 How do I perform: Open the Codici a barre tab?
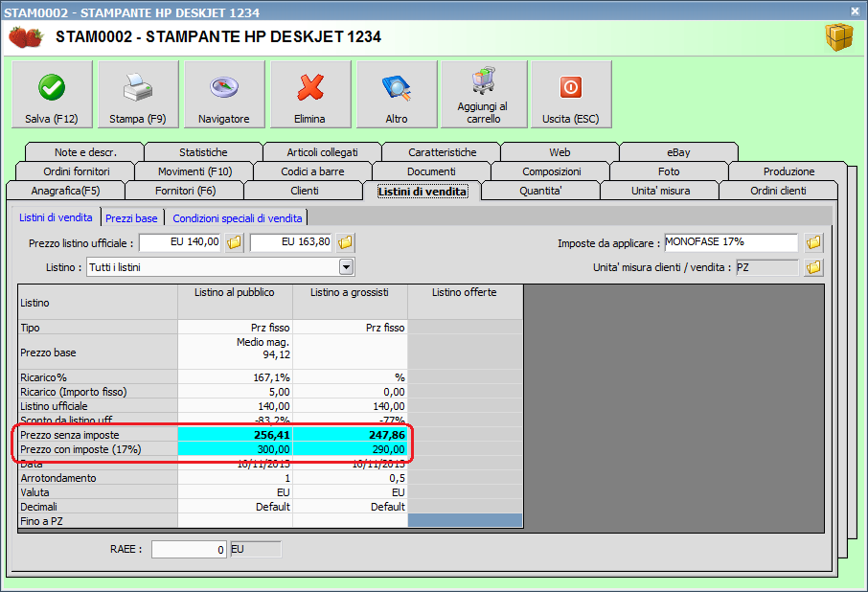[312, 171]
